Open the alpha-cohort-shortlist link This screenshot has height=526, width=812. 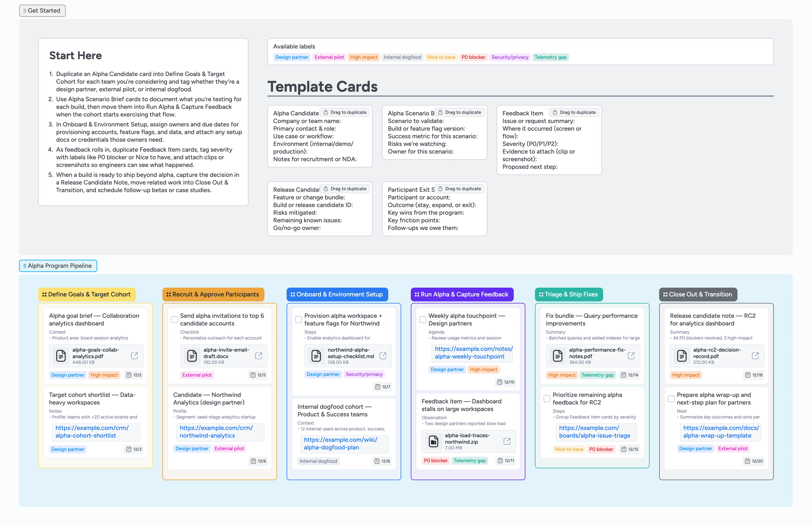point(96,431)
